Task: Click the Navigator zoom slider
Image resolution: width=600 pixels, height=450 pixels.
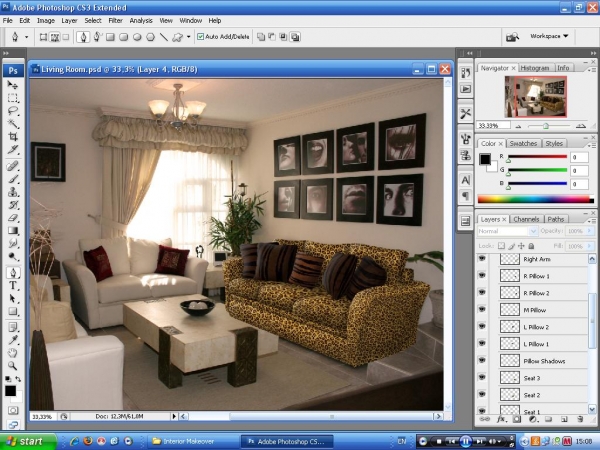Action: tap(546, 126)
